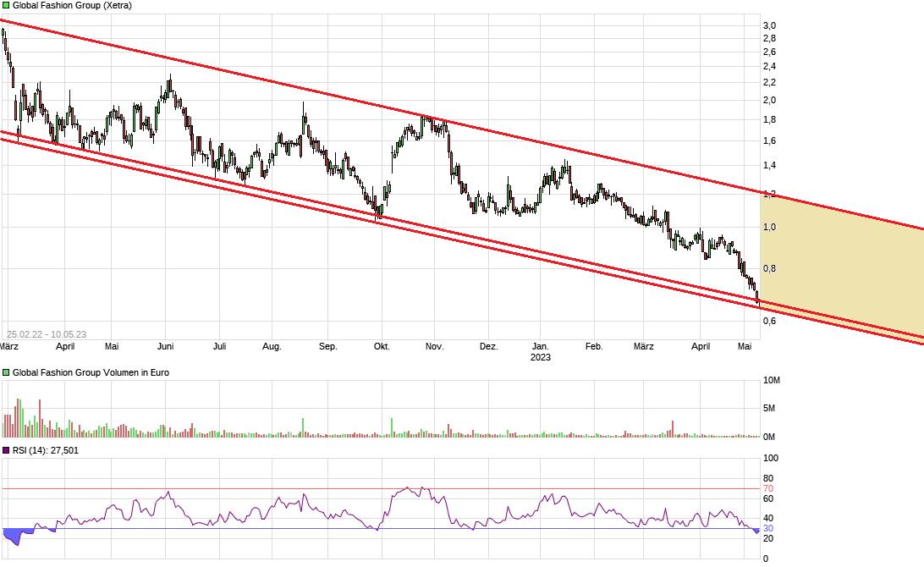Click the price axis value '3,0'
The width and height of the screenshot is (924, 567).
point(770,25)
